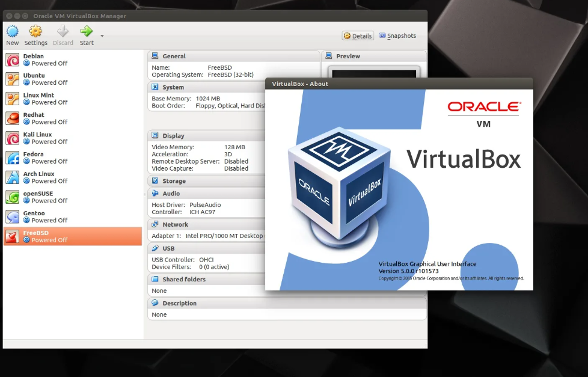
Task: Open the USB section header link
Action: (x=168, y=248)
